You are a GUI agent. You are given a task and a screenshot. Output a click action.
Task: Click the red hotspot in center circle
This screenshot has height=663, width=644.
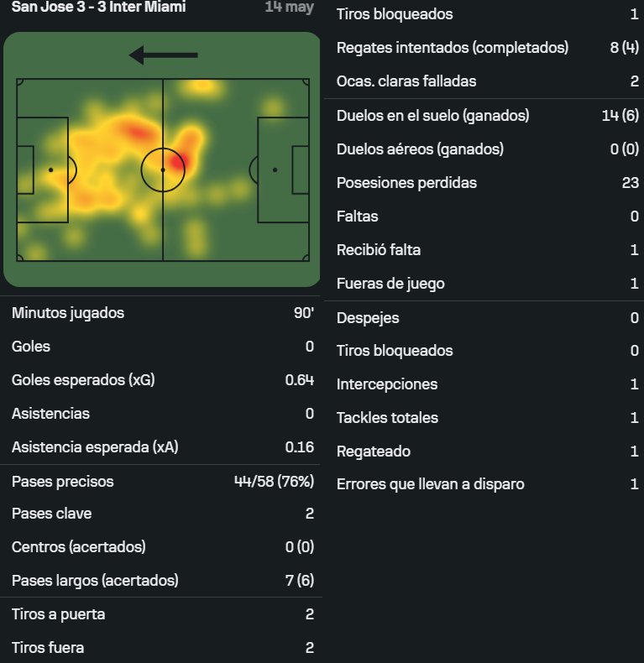(x=177, y=161)
